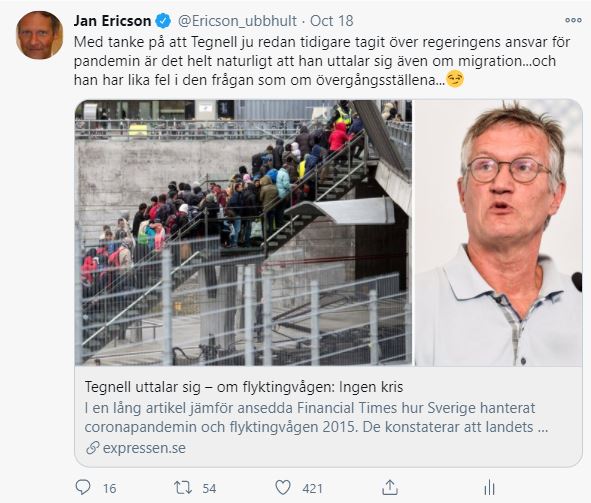Click the expressen.se source link
The width and height of the screenshot is (591, 503).
pyautogui.click(x=144, y=448)
